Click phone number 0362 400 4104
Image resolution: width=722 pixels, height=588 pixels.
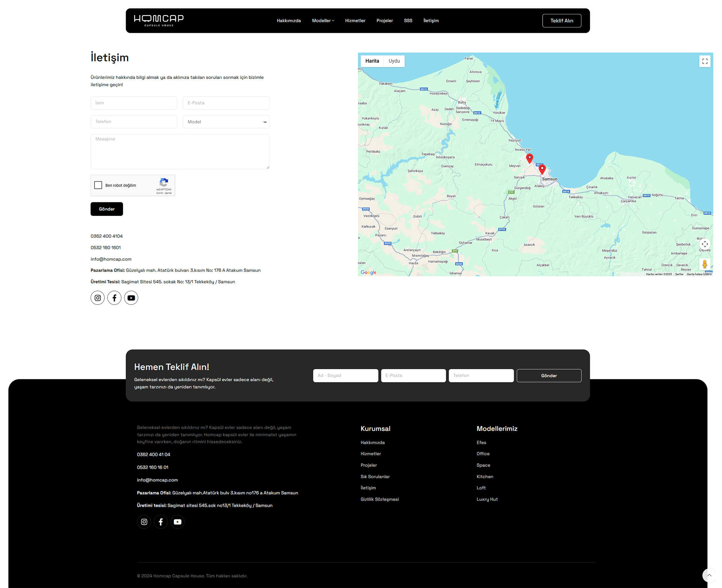(x=106, y=236)
